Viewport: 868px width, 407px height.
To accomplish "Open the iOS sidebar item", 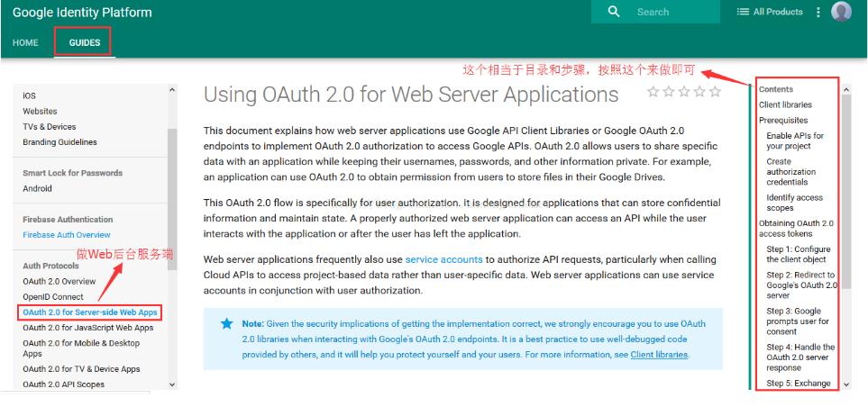I will (x=30, y=95).
